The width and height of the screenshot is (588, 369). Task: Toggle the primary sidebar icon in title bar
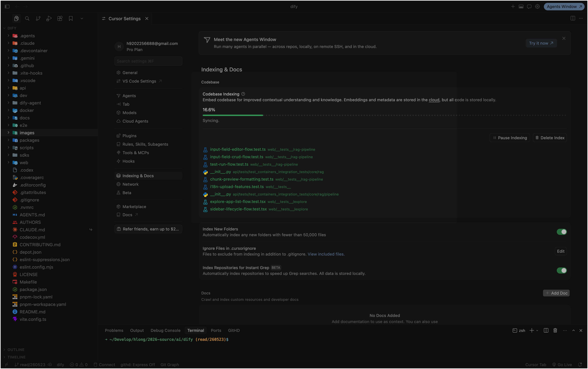7,7
